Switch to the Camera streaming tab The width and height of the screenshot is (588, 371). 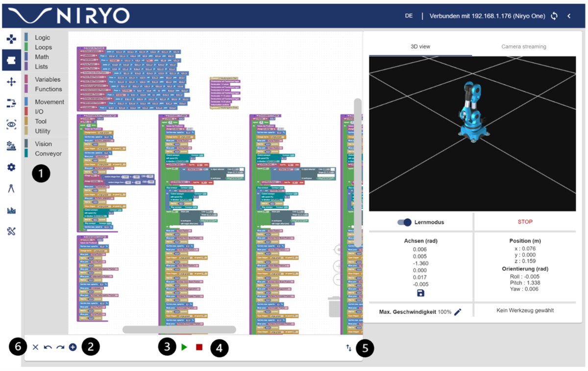coord(523,46)
